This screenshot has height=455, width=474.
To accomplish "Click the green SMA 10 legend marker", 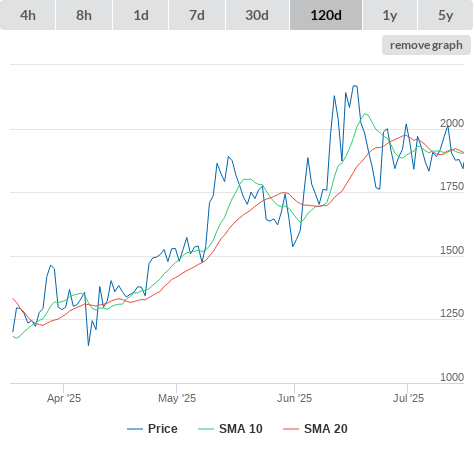I will tap(206, 429).
